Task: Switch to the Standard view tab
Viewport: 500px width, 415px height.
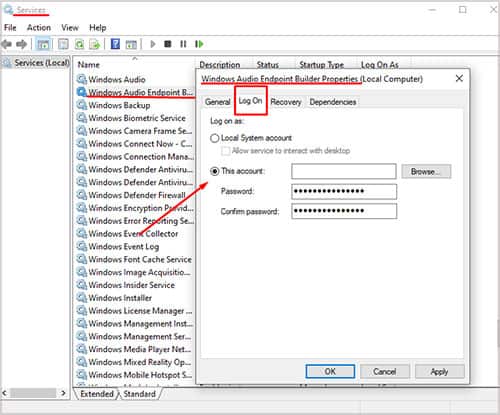Action: [x=139, y=394]
